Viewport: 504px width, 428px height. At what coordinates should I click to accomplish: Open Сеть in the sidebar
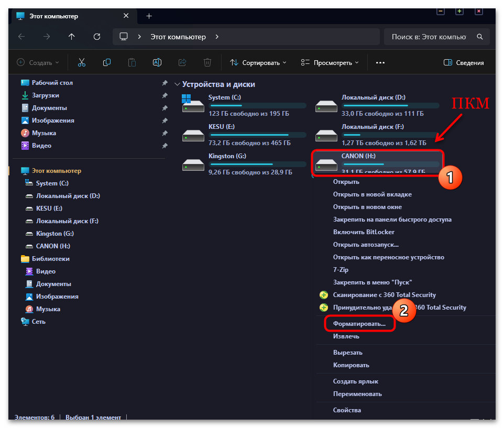39,322
